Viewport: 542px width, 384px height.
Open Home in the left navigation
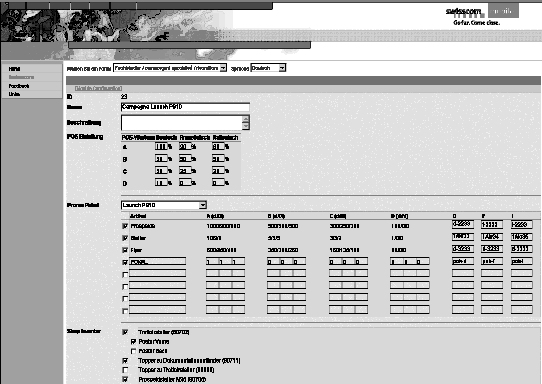[14, 69]
